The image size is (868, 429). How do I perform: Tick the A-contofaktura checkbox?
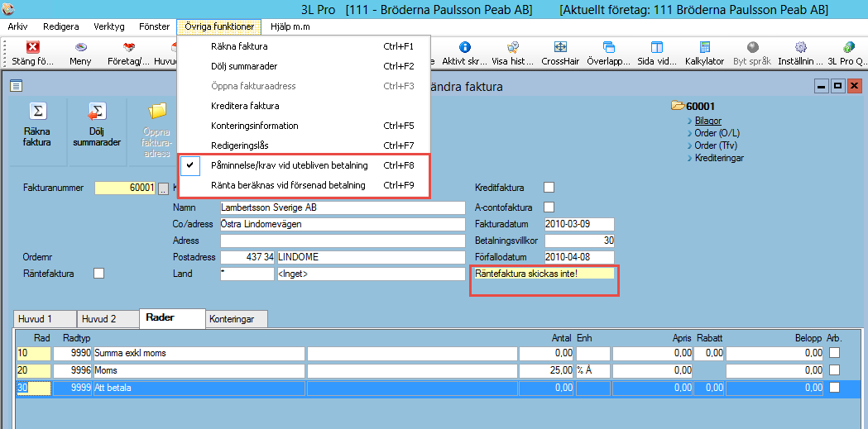click(x=549, y=207)
